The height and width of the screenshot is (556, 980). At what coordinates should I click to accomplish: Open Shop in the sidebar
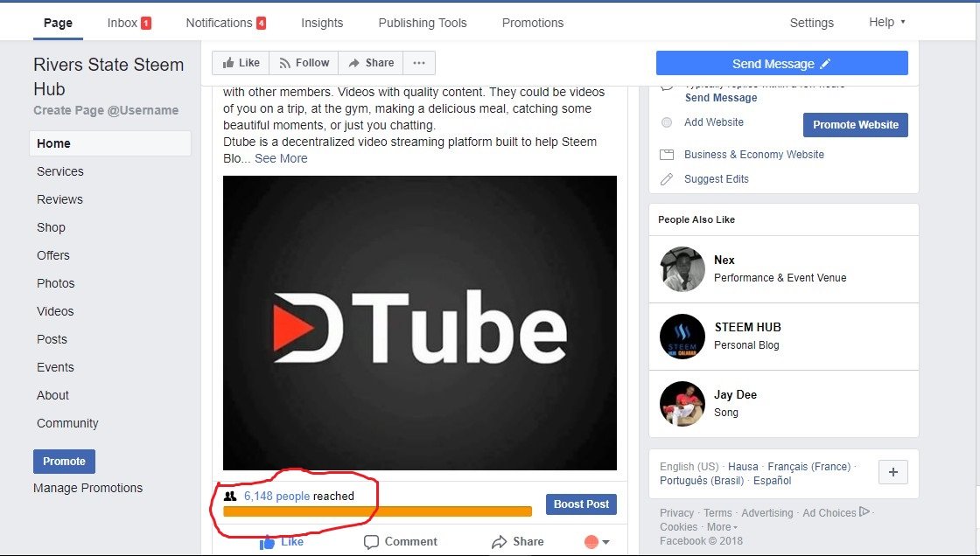click(52, 227)
